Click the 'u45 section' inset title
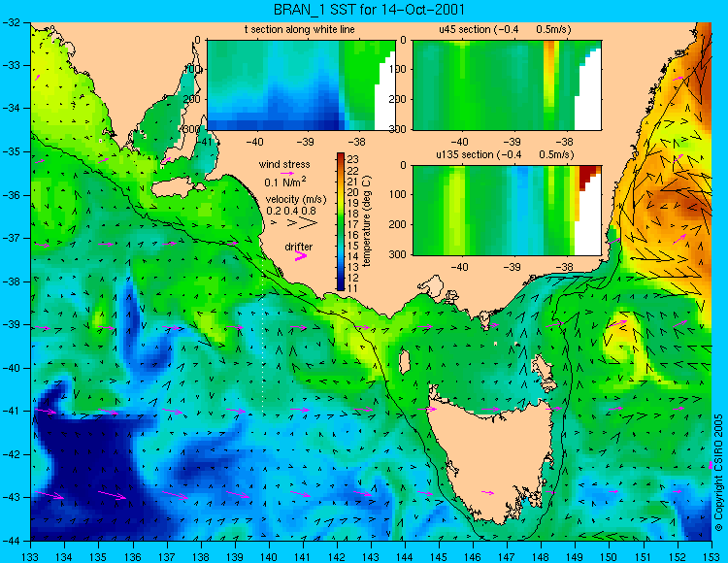728x563 pixels. coord(505,29)
